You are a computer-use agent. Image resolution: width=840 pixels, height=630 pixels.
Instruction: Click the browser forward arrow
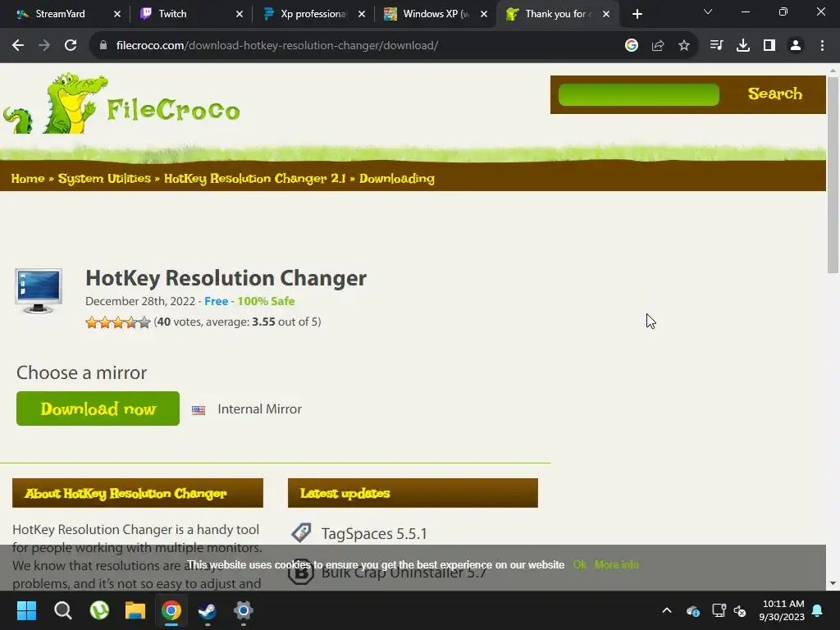click(44, 46)
